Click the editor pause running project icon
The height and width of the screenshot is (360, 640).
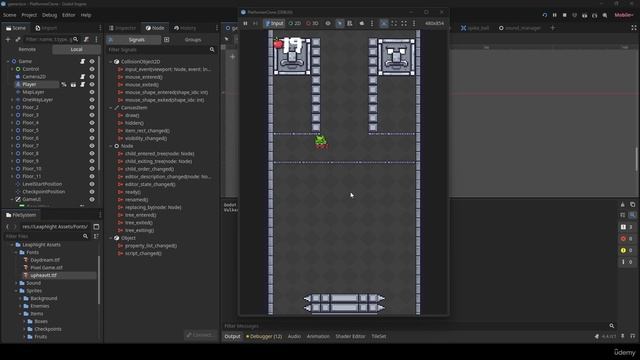pos(554,15)
